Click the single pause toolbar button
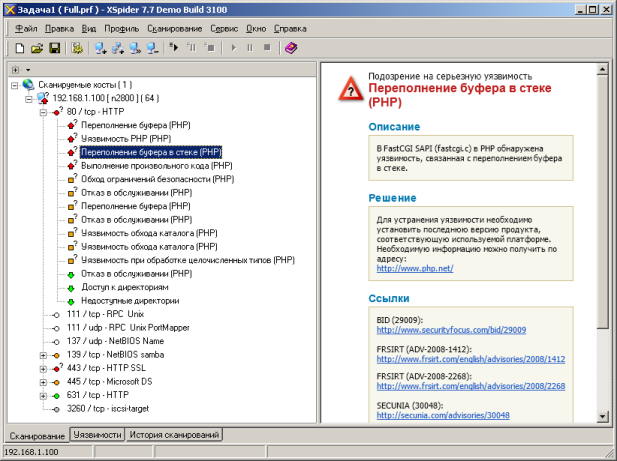The image size is (617, 461). (x=250, y=48)
